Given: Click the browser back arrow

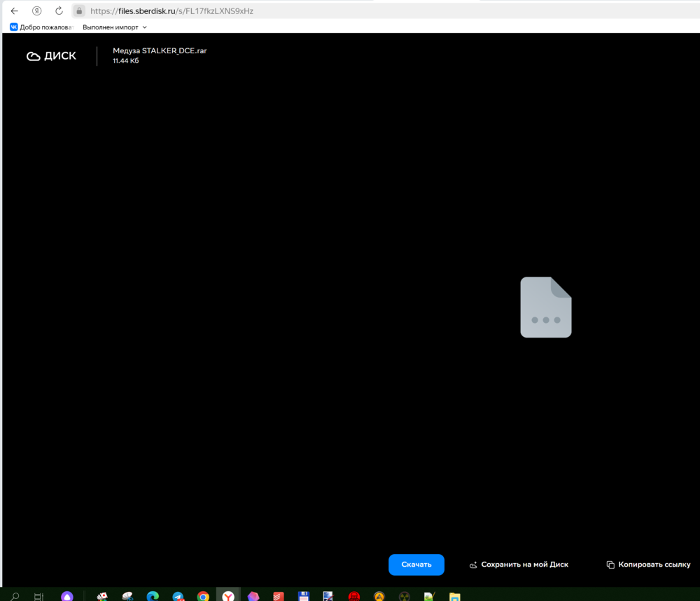Looking at the screenshot, I should pos(14,11).
